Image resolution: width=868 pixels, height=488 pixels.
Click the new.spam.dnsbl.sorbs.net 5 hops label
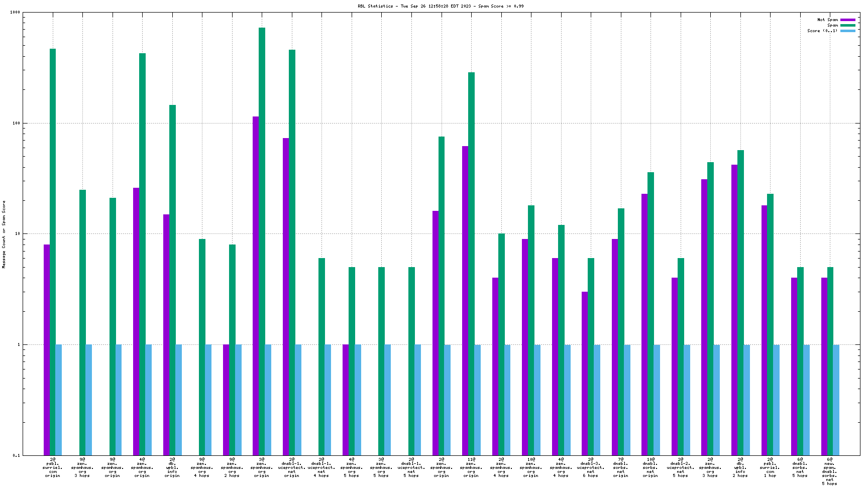tap(829, 471)
